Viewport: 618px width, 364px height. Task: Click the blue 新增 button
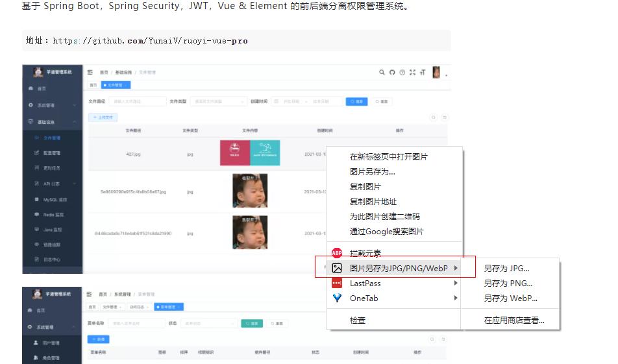point(98,339)
